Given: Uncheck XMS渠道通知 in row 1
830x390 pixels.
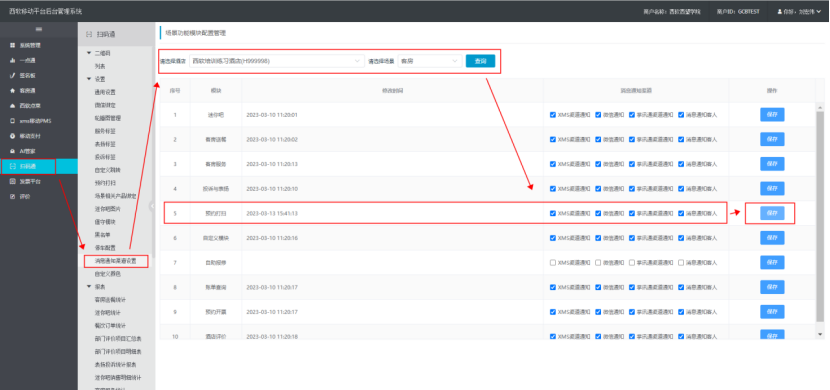Looking at the screenshot, I should point(553,115).
